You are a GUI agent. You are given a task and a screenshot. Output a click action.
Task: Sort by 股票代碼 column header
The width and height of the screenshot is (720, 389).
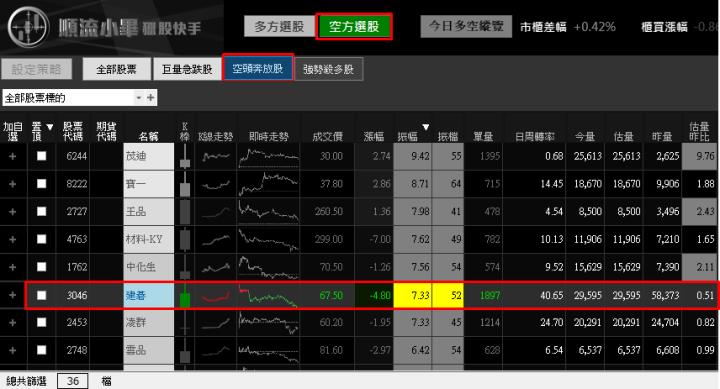click(x=73, y=131)
